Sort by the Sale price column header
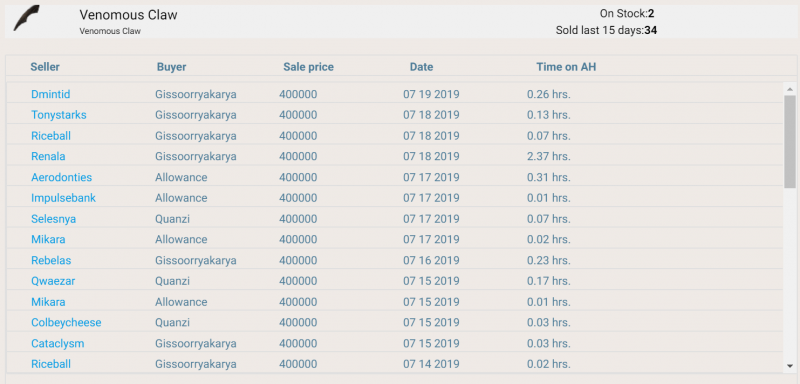The image size is (800, 384). click(x=308, y=67)
